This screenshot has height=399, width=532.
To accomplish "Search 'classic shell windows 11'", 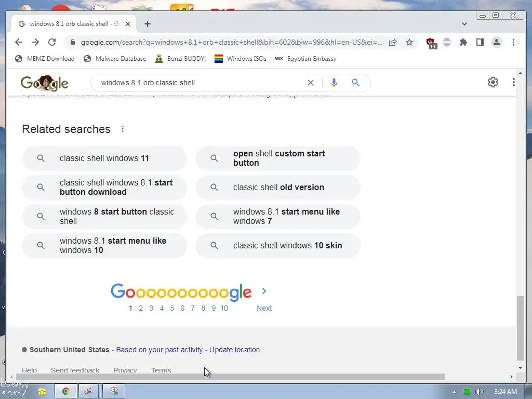I will pyautogui.click(x=104, y=158).
